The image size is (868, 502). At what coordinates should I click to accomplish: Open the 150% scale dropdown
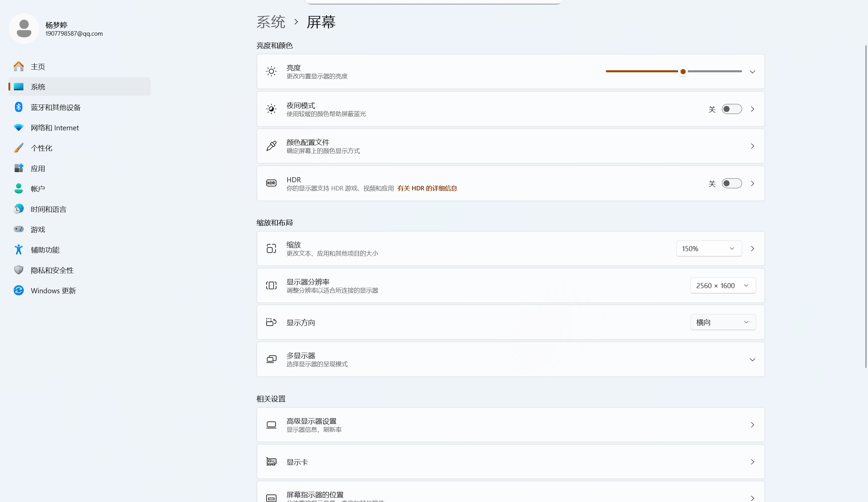point(709,248)
